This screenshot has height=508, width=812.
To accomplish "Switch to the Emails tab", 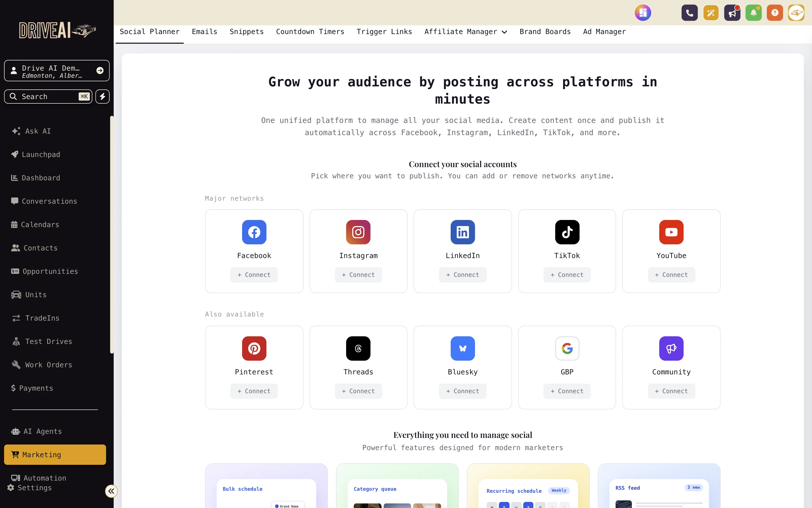I will click(x=205, y=31).
